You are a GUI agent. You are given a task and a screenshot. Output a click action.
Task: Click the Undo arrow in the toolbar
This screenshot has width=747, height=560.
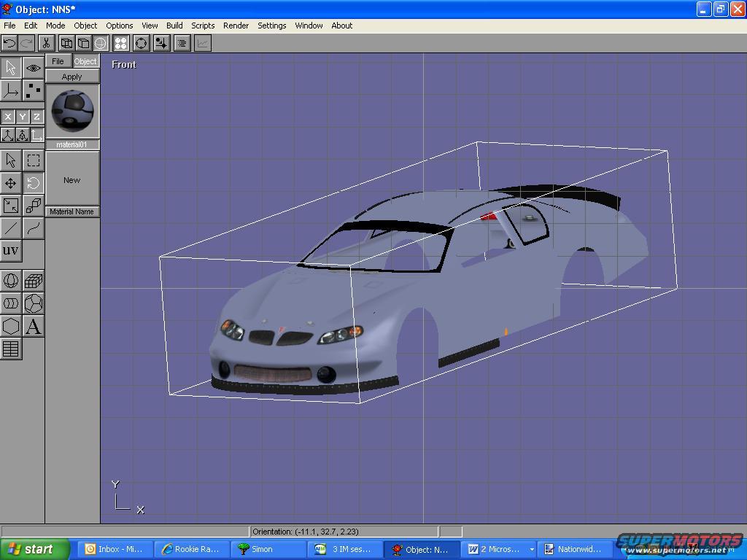point(9,43)
